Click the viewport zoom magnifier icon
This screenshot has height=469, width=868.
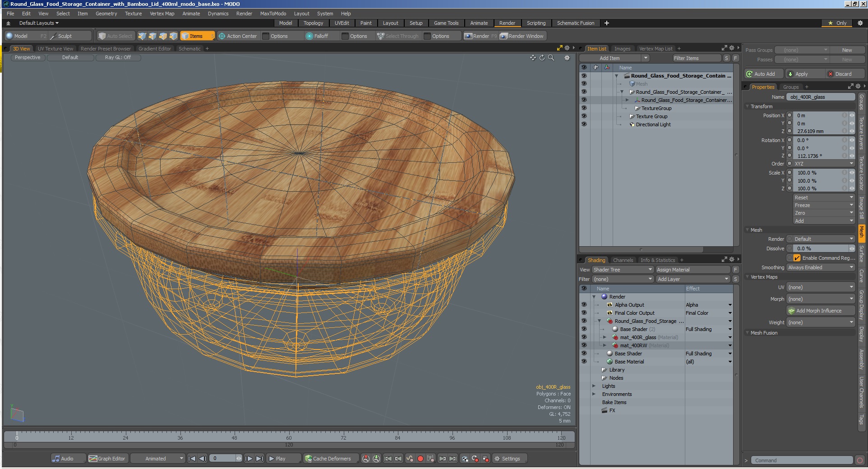tap(551, 58)
